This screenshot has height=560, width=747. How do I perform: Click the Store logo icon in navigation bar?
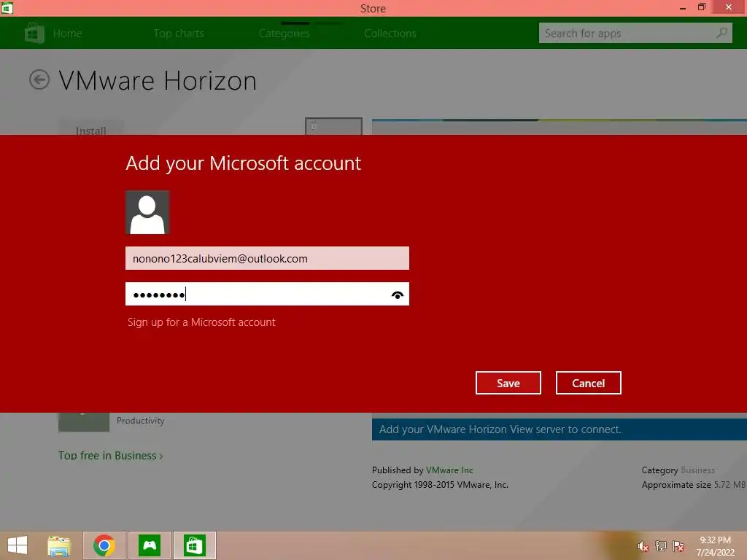coord(34,33)
